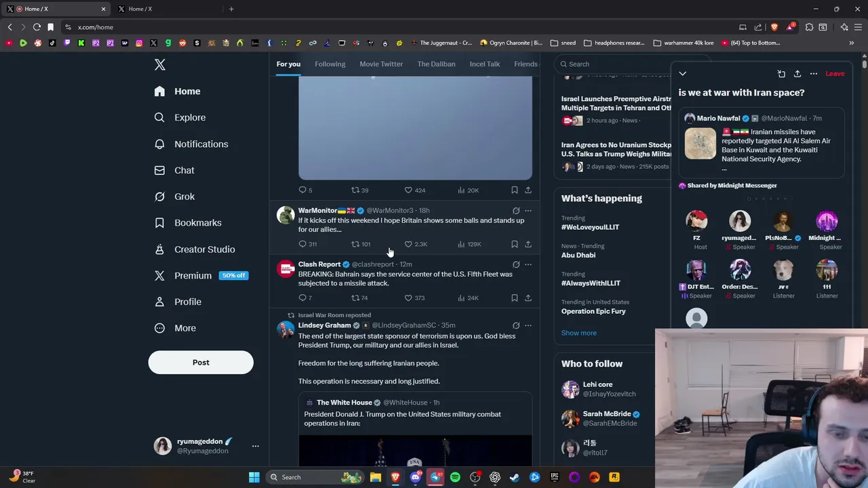
Task: Click the Space repost icon
Action: click(781, 73)
